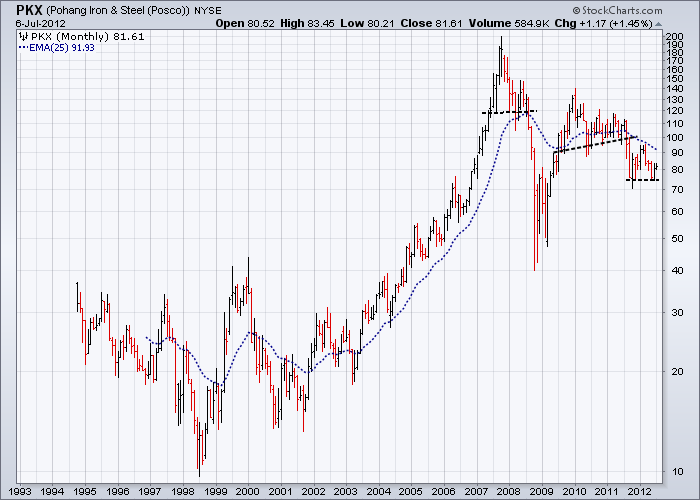Screen dimensions: 700x500
Task: Click the 2008 year label on the axis
Action: tap(509, 492)
